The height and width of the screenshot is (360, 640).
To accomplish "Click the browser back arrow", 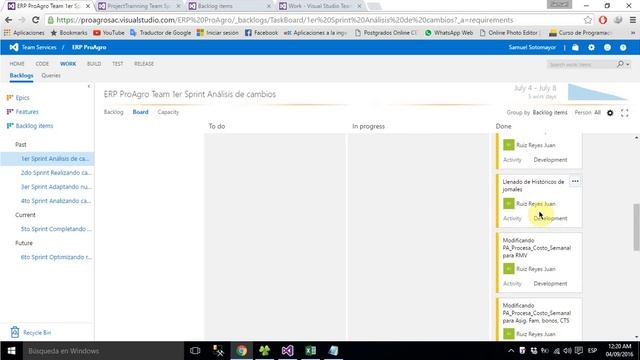I will pos(8,20).
